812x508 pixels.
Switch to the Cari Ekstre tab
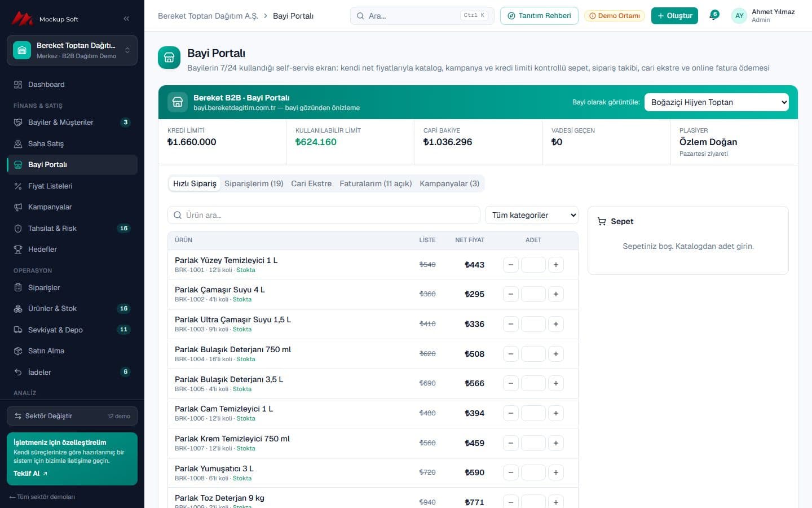click(x=311, y=183)
